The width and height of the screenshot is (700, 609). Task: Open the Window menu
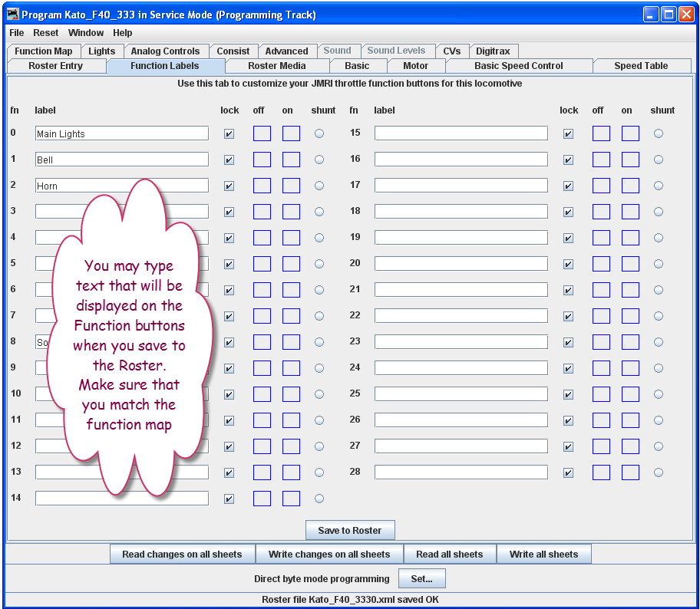point(85,33)
